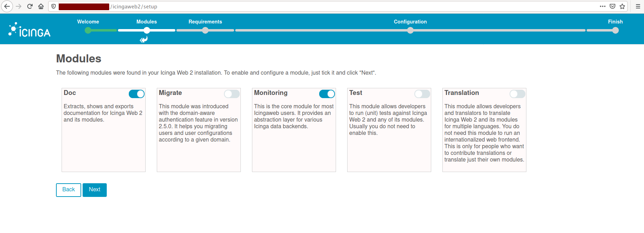Click the Test module description text
The image size is (644, 233).
[x=388, y=119]
